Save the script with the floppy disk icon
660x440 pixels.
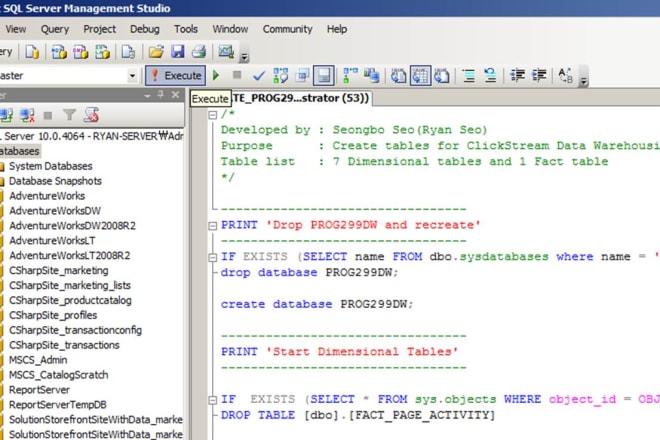[177, 52]
